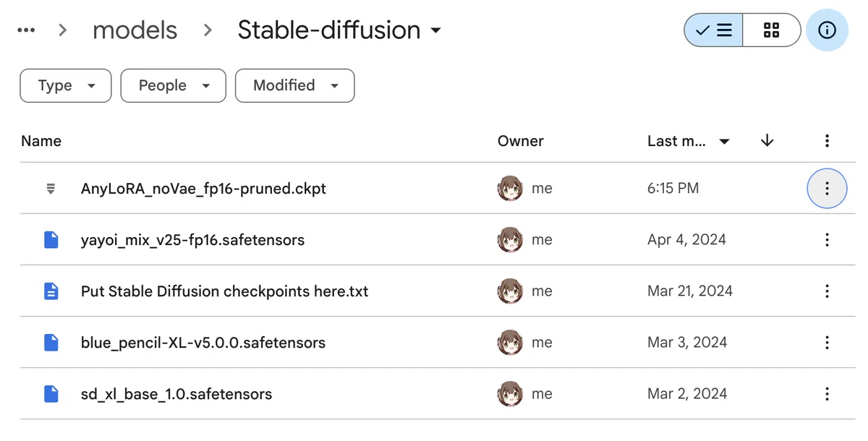Open column header more sorting options
Image resolution: width=868 pixels, height=441 pixels.
827,141
